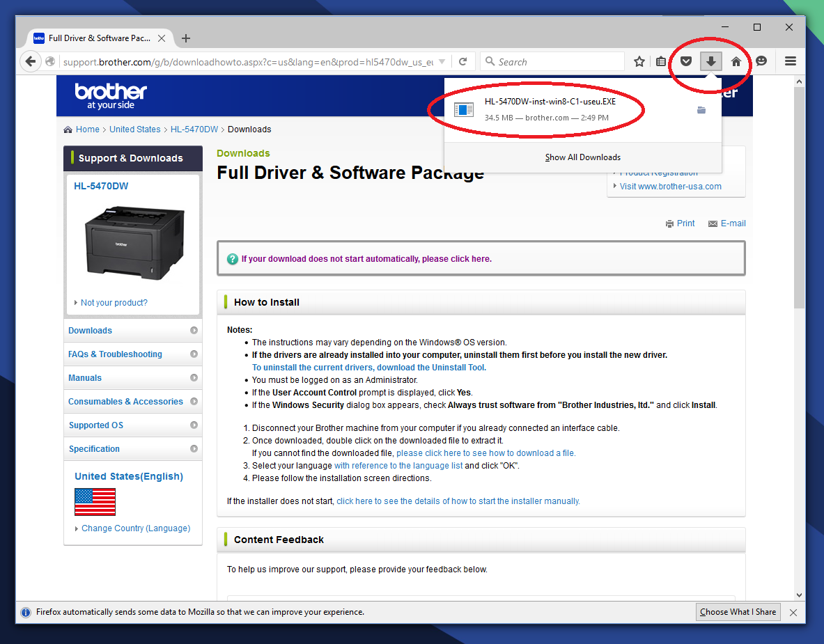Viewport: 824px width, 644px height.
Task: Expand FAQs & Troubleshooting sidebar arrow
Action: pyautogui.click(x=194, y=354)
